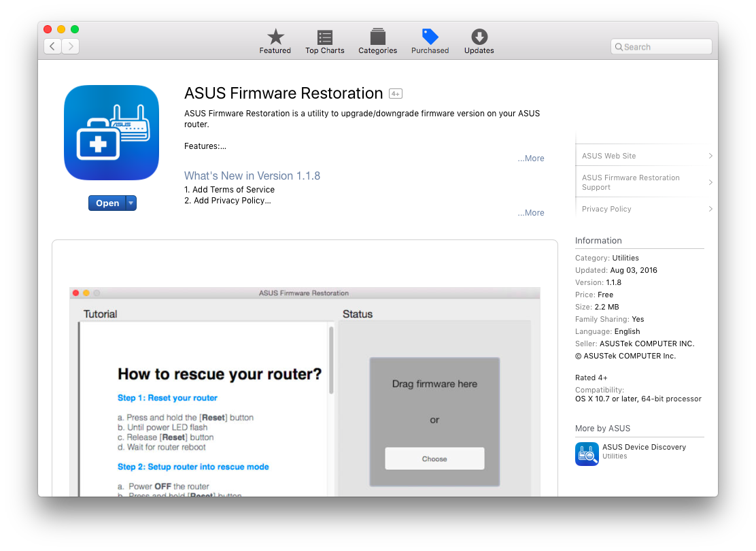Click the Seller: ASUSTek COMPUTER INC. text
756x551 pixels.
tap(634, 344)
